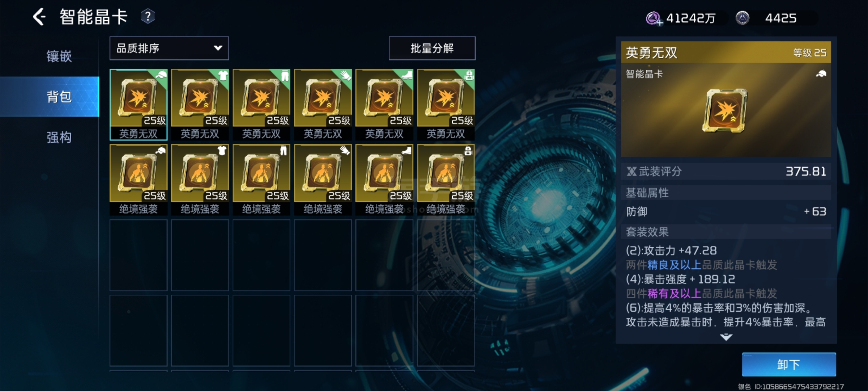Image resolution: width=868 pixels, height=391 pixels.
Task: Select the 绝境强袭 backpack slot card
Action: [x=446, y=180]
